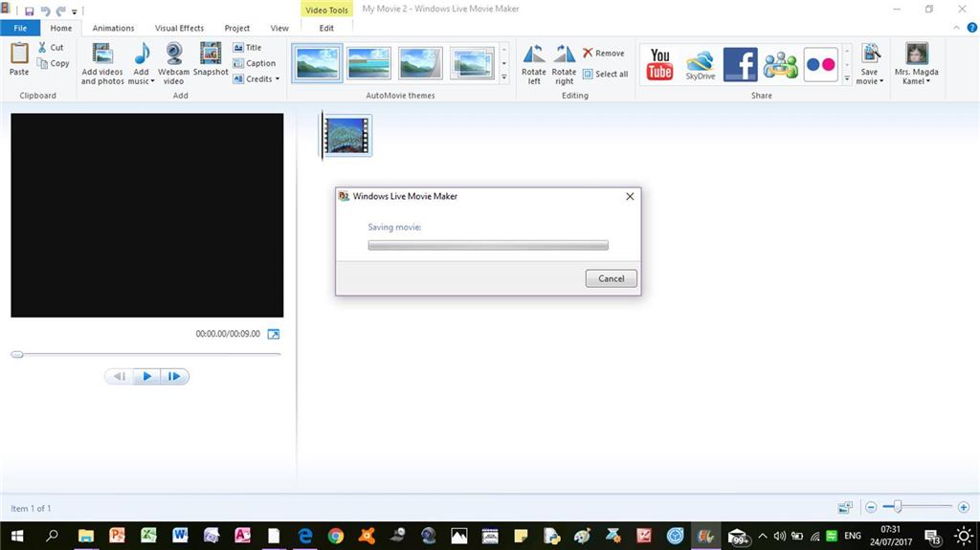Apply the second AutoMovie theme thumbnail
This screenshot has height=550, width=980.
coord(368,63)
